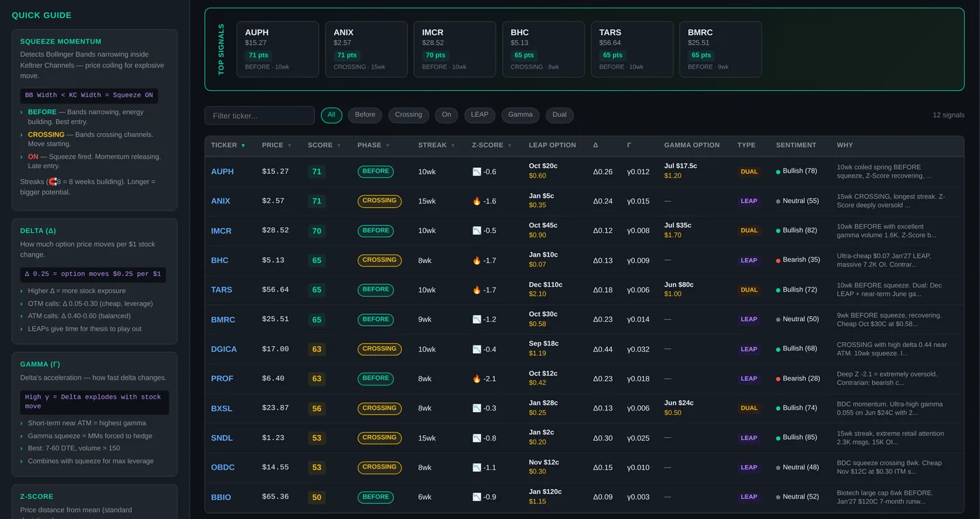Click the "Dec $110c" LEAP option for TARS

click(545, 285)
